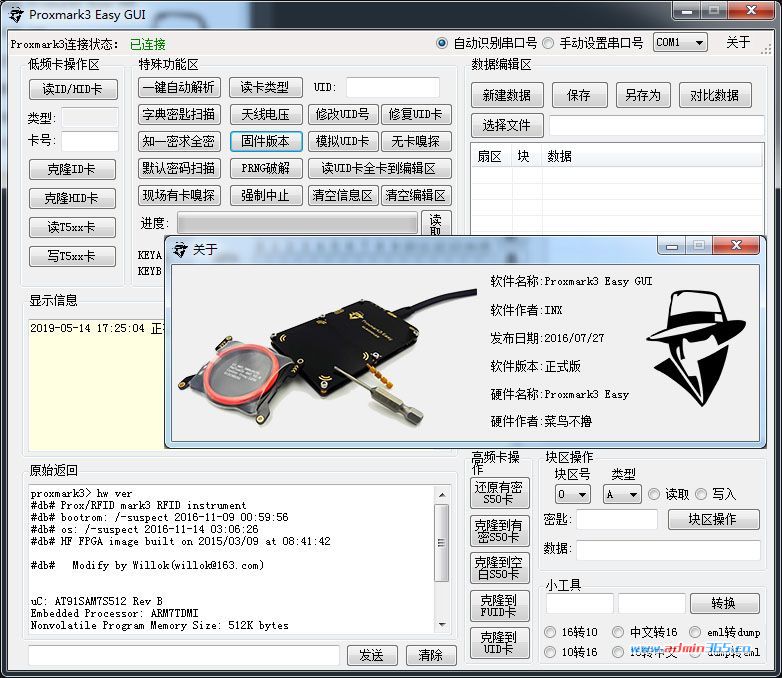Screen dimensions: 782x678
Task: Click the 选择文件 button
Action: point(507,125)
